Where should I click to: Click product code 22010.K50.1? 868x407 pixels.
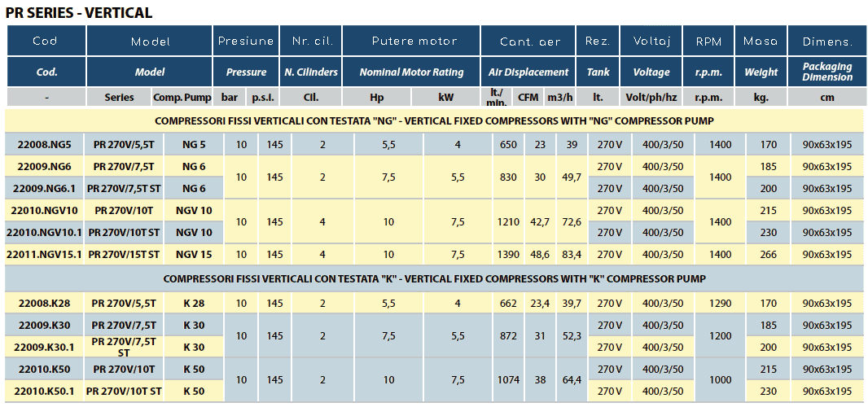click(x=46, y=391)
